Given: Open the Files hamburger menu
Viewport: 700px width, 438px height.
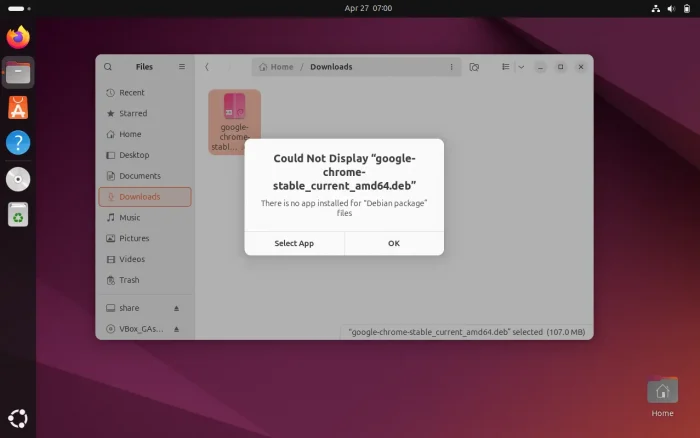Looking at the screenshot, I should [182, 67].
